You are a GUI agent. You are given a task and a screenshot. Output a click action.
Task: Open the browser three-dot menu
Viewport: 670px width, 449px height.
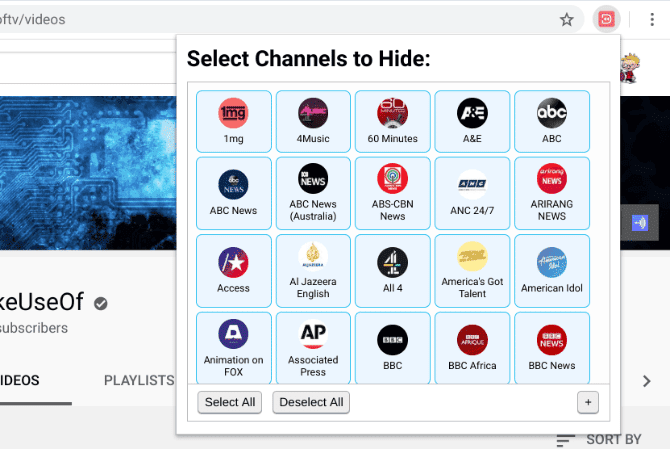(x=652, y=19)
